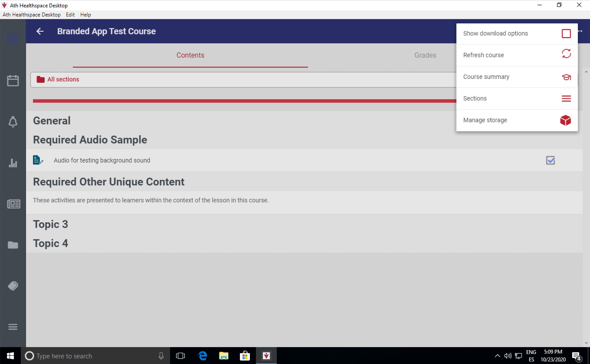Click the compass icon at sidebar top
This screenshot has height=364, width=590.
coord(13,39)
